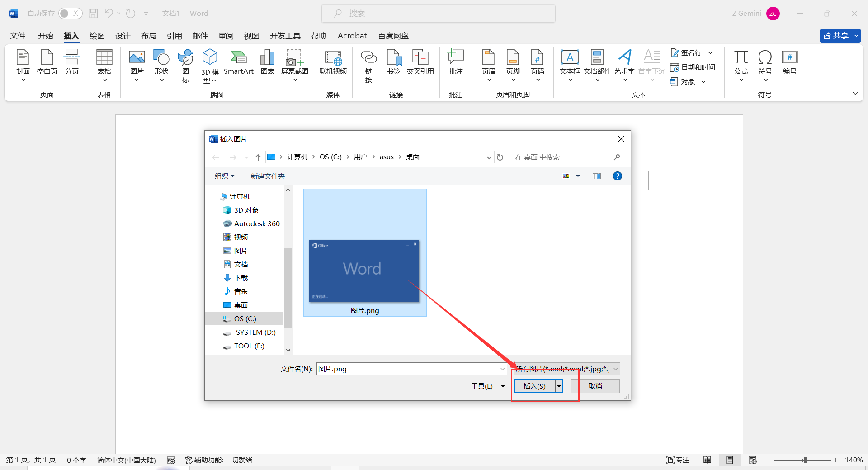868x470 pixels.
Task: Switch to the 设计 (Design) tab
Action: coord(123,36)
